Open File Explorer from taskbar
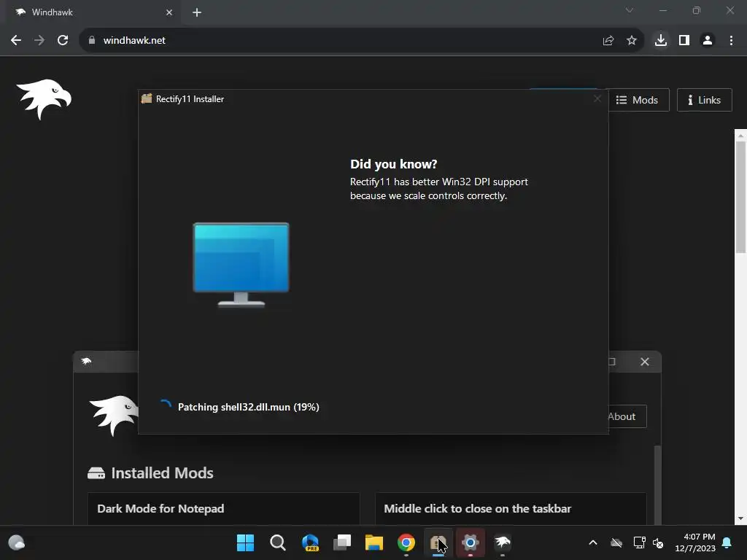Image resolution: width=747 pixels, height=560 pixels. pos(374,542)
